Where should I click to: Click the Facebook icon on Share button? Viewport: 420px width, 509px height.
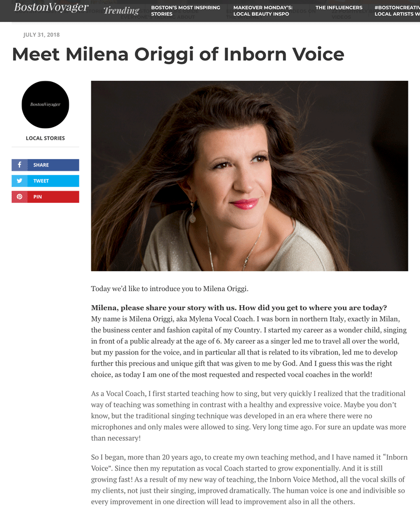(19, 164)
